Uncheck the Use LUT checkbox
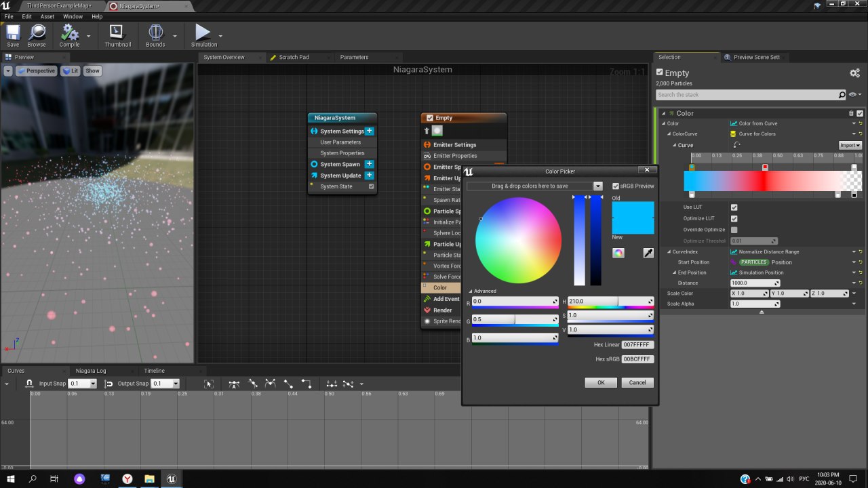The height and width of the screenshot is (488, 868). click(734, 207)
